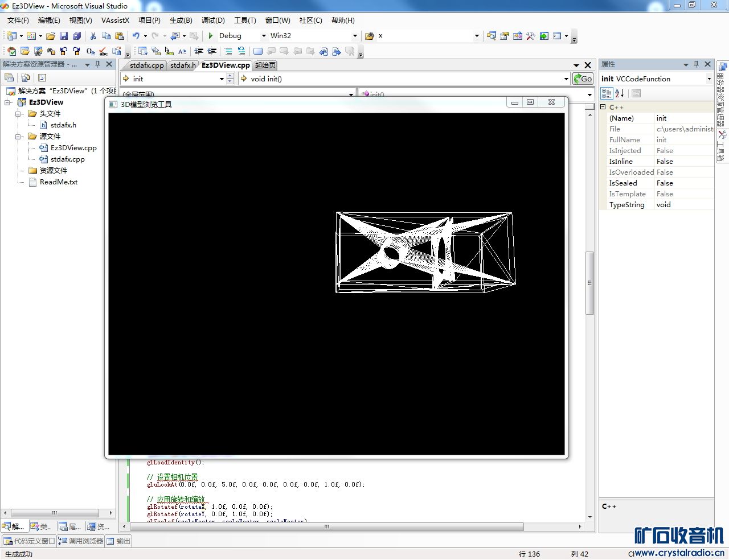The width and height of the screenshot is (729, 560).
Task: Open the 调试(D) menu
Action: [213, 20]
